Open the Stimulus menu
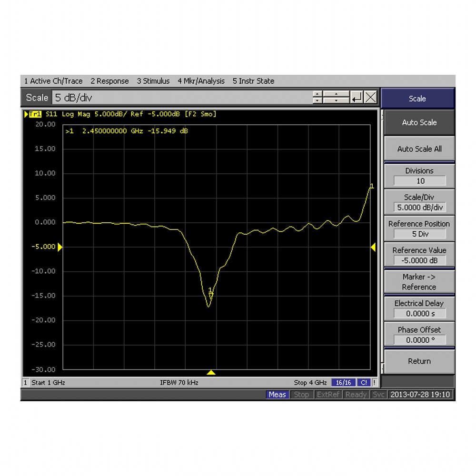Viewport: 476px width, 476px height. [x=153, y=81]
